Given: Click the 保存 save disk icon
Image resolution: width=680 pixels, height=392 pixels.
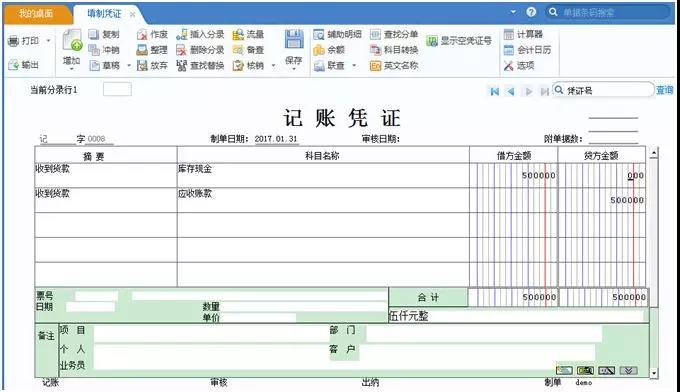Looking at the screenshot, I should pyautogui.click(x=294, y=39).
